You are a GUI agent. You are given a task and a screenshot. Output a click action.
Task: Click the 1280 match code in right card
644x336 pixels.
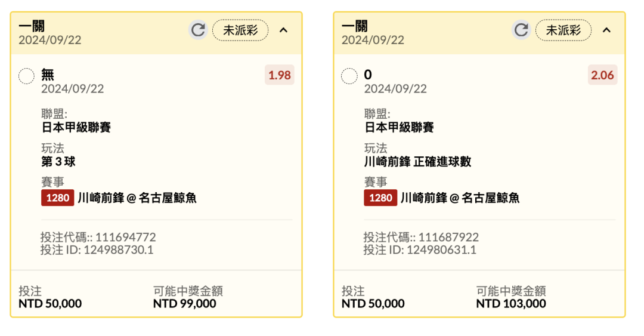click(380, 198)
